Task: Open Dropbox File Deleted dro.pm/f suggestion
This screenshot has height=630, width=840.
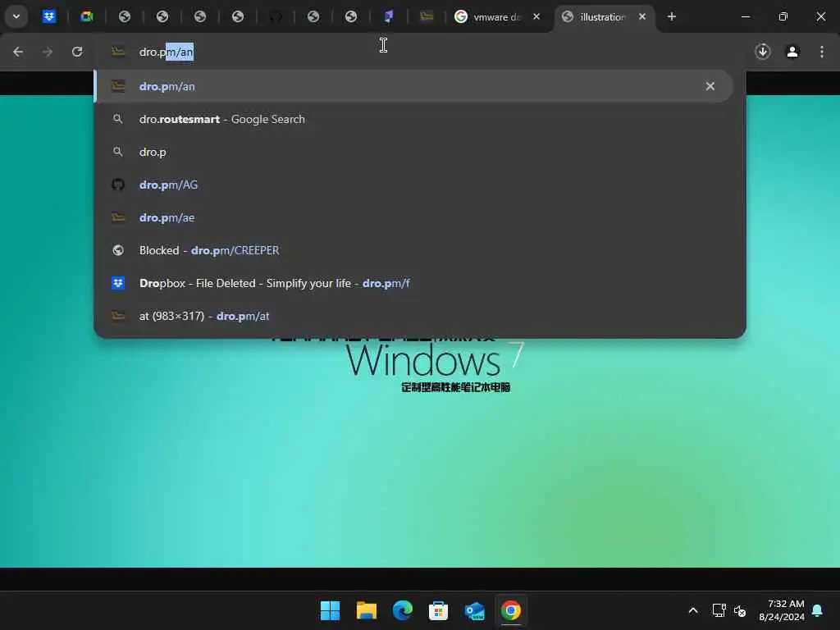Action: tap(413, 283)
